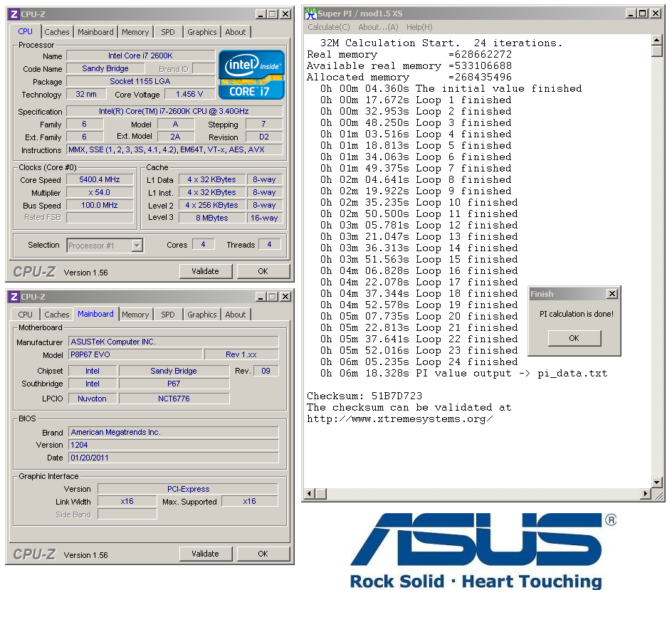Screen dimensions: 672x622
Task: Click Super PI vertical scrollbar thumb
Action: coord(656,51)
